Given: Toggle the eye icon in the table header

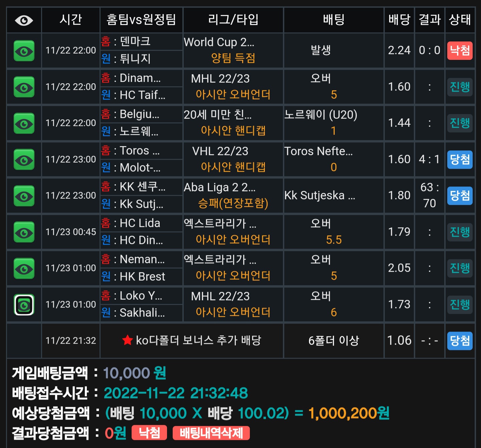Looking at the screenshot, I should (24, 20).
